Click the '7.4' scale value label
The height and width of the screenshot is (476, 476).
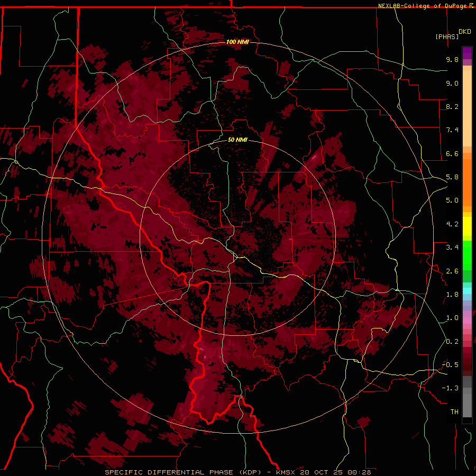pos(452,130)
